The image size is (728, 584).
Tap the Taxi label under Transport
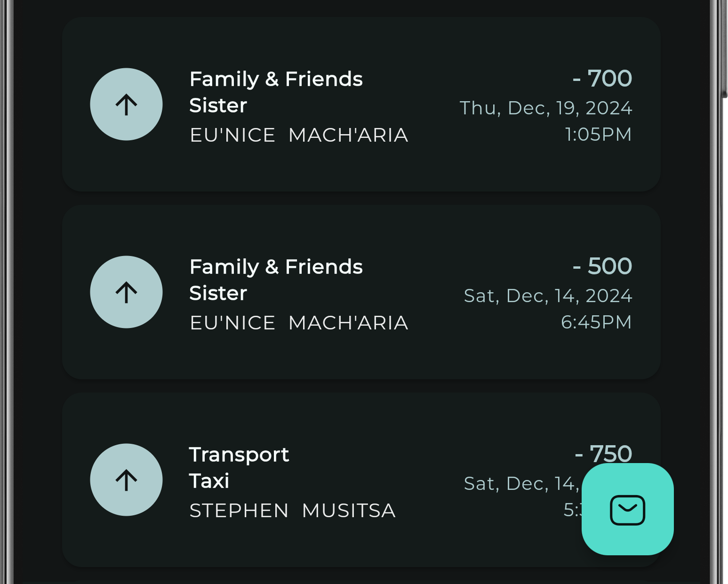click(x=209, y=481)
